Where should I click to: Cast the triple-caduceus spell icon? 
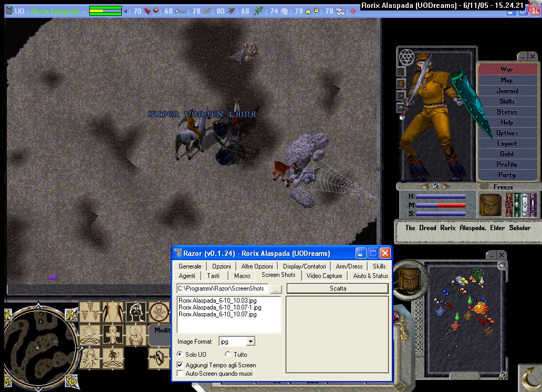(x=89, y=312)
